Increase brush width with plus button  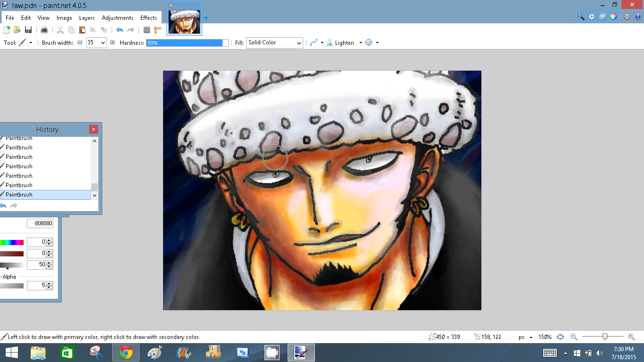(112, 42)
